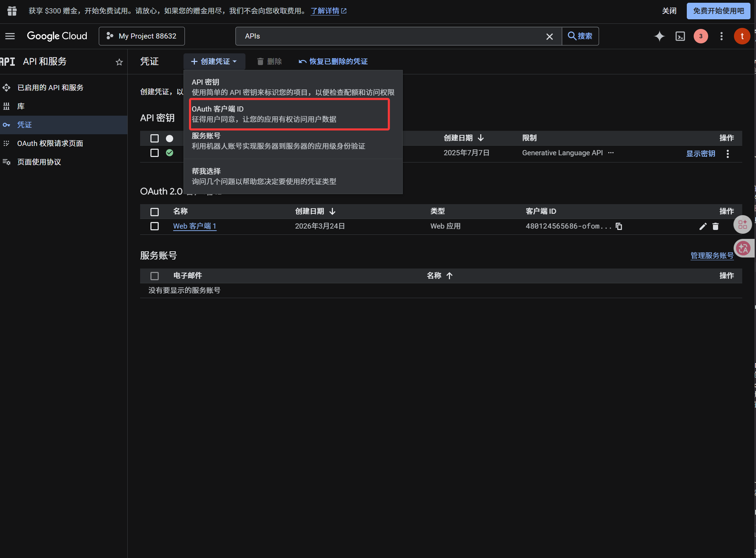This screenshot has height=558, width=756.
Task: Select 凭证 in the sidebar
Action: click(64, 125)
